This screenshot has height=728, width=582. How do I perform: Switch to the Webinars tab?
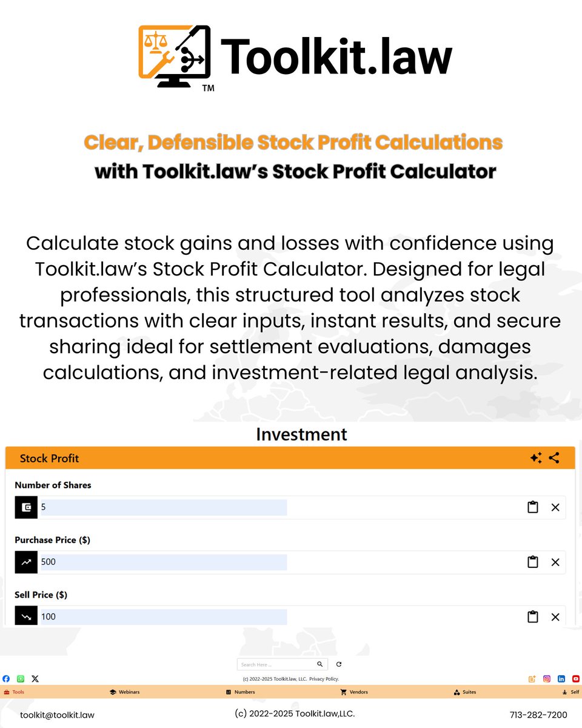125,692
